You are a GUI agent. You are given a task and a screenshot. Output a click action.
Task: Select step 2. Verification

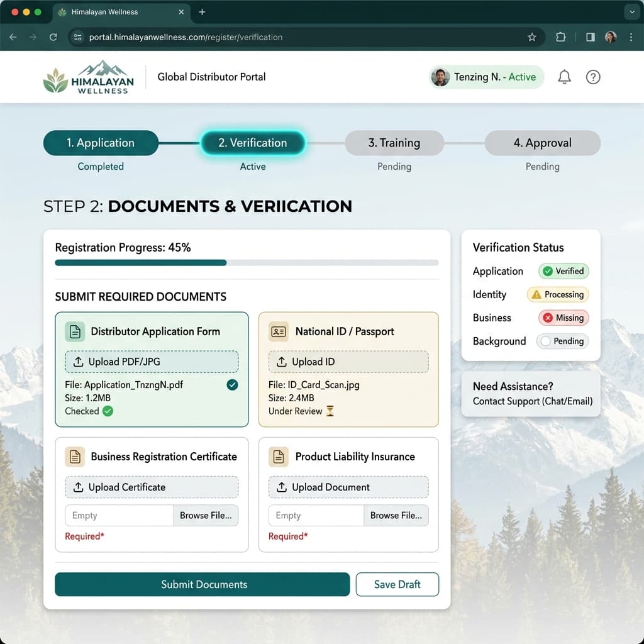(x=253, y=143)
